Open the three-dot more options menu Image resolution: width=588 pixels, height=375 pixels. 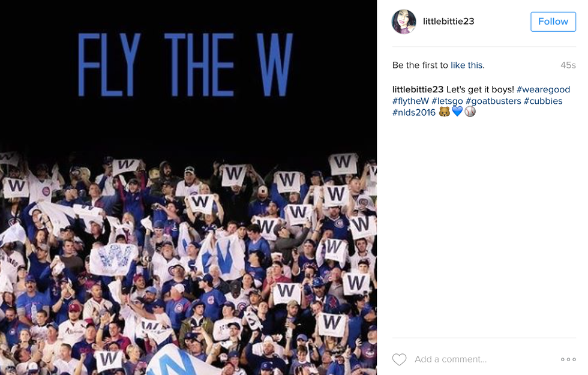[568, 359]
